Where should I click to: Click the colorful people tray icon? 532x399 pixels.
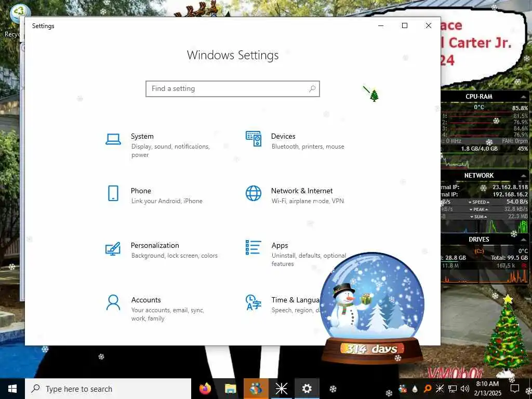click(x=403, y=389)
